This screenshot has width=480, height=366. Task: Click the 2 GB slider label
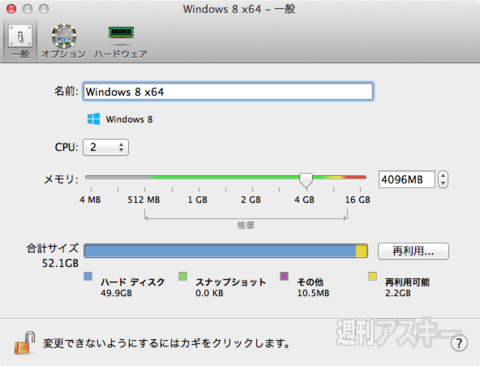(251, 200)
